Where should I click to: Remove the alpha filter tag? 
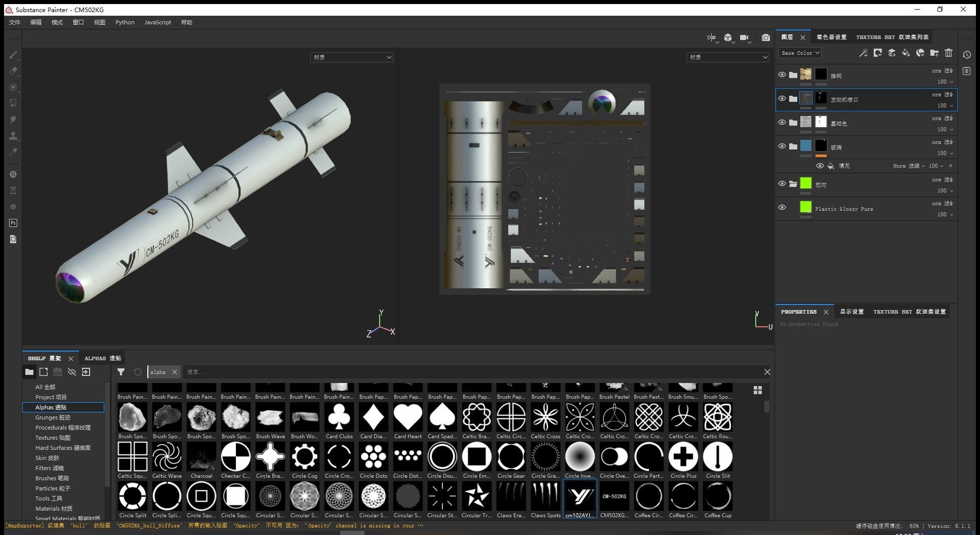coord(175,372)
